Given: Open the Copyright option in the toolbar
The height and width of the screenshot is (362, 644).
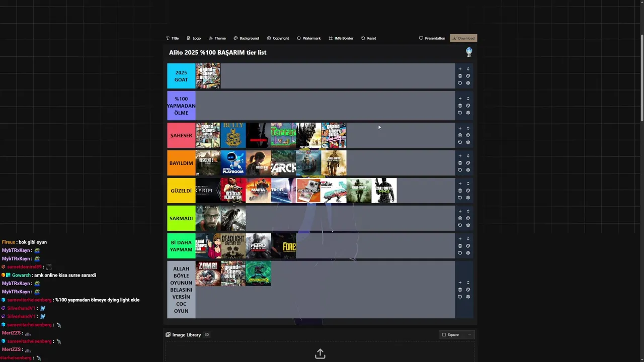Looking at the screenshot, I should [278, 38].
